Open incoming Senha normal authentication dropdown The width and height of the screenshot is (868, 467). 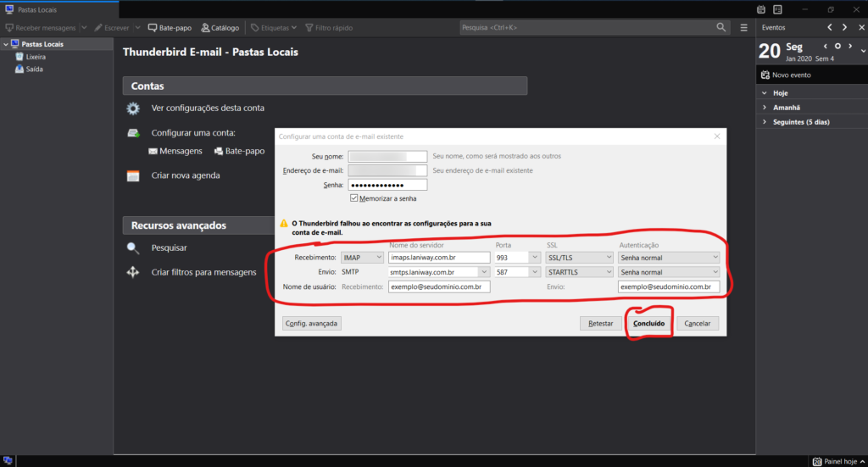point(669,258)
